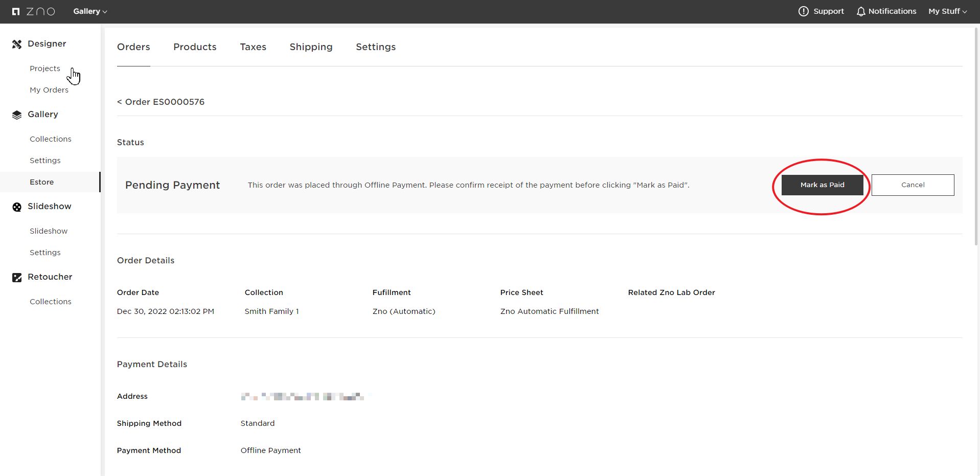980x476 pixels.
Task: Switch to the Products tab
Action: coord(195,47)
